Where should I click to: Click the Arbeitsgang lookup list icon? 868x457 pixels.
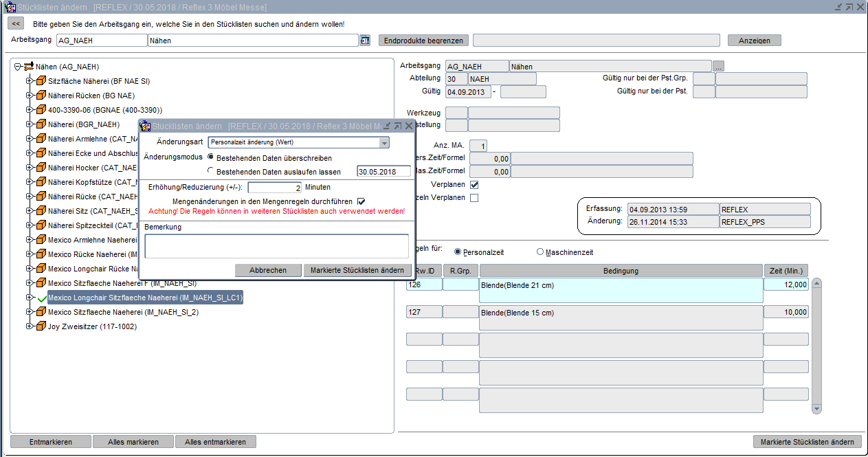tap(364, 41)
